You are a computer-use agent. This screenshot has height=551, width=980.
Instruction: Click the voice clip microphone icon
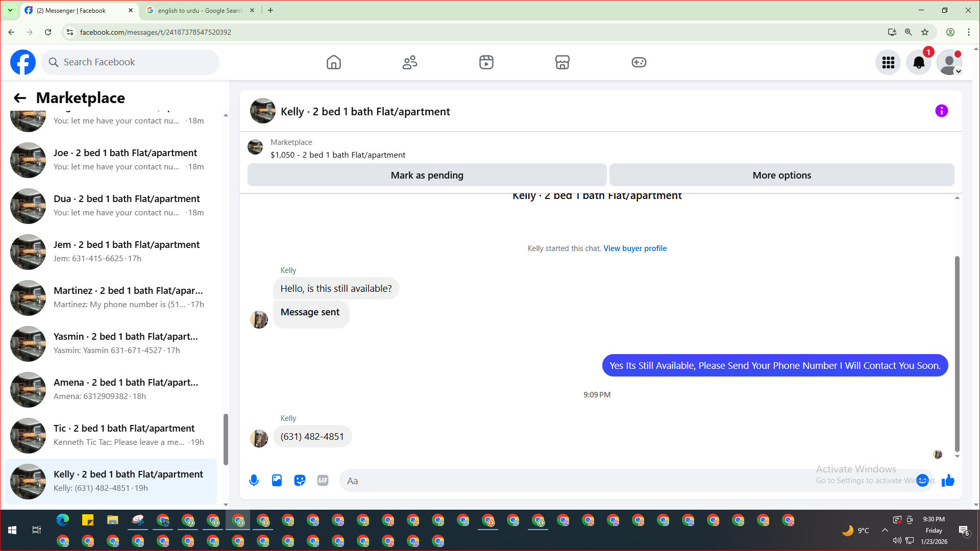254,481
